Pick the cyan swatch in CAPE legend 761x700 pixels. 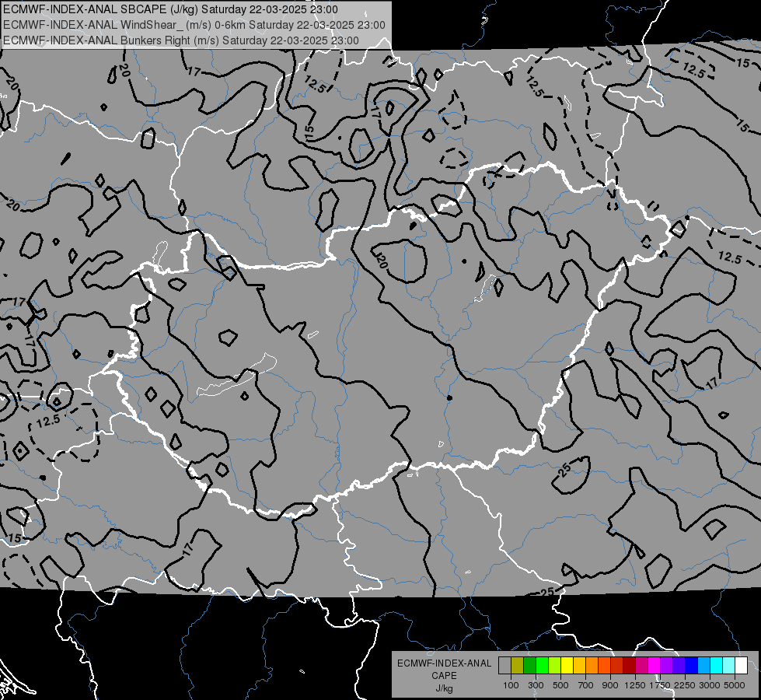[x=717, y=666]
